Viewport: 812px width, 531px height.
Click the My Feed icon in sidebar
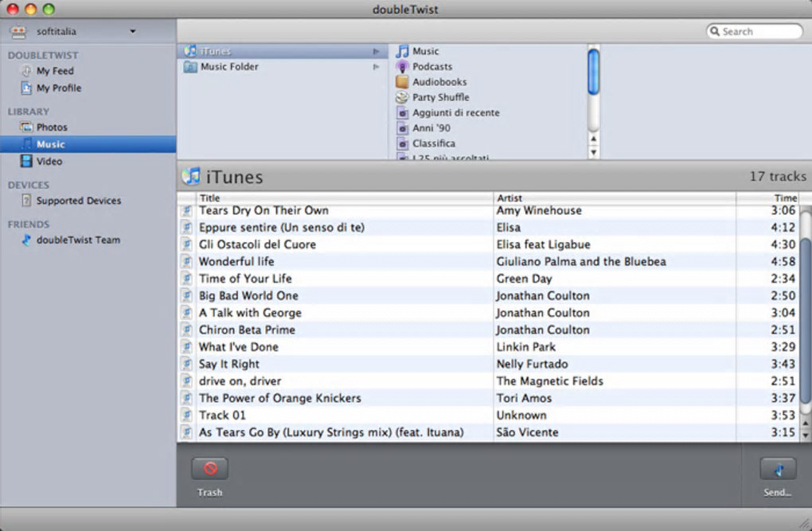click(26, 71)
